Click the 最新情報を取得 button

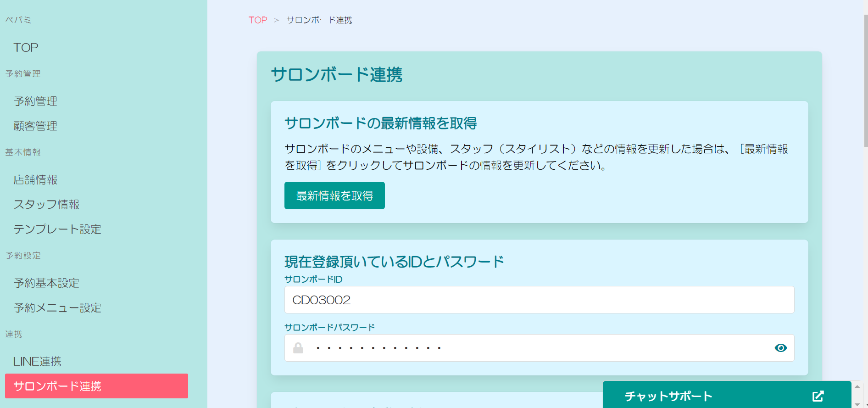coord(334,196)
